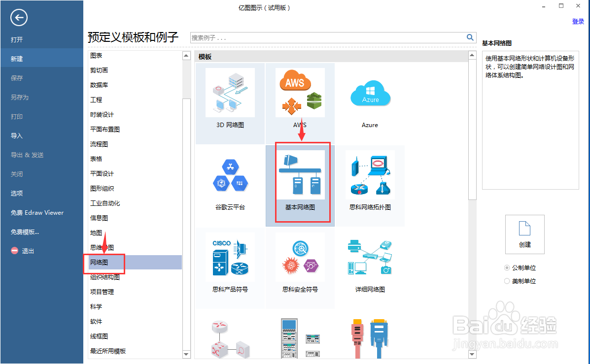Click the 创建 document icon button

[524, 234]
